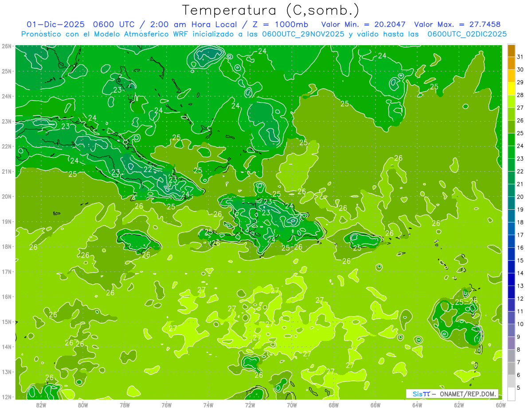Click the "26N" latitude axis label
Screen dimensions: 532x411
(x=7, y=46)
